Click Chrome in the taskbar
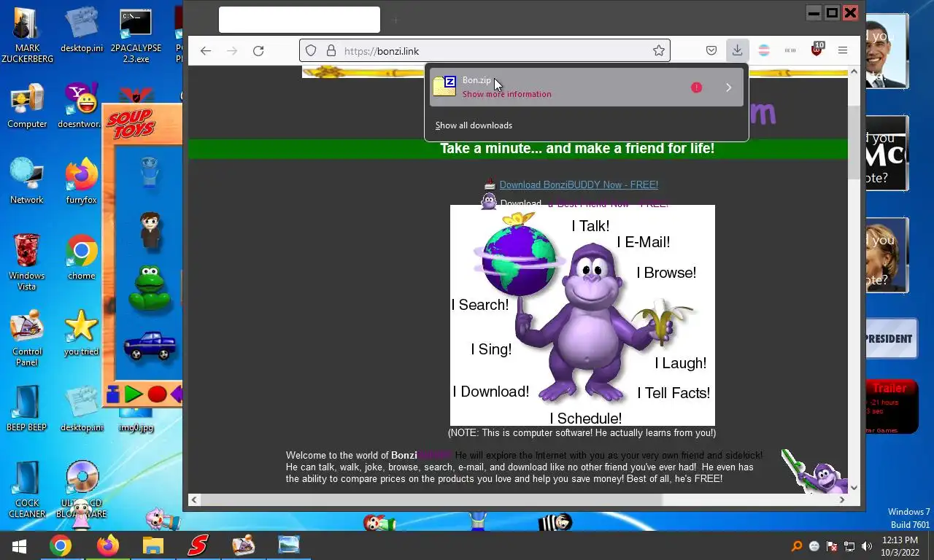934x560 pixels. point(61,545)
